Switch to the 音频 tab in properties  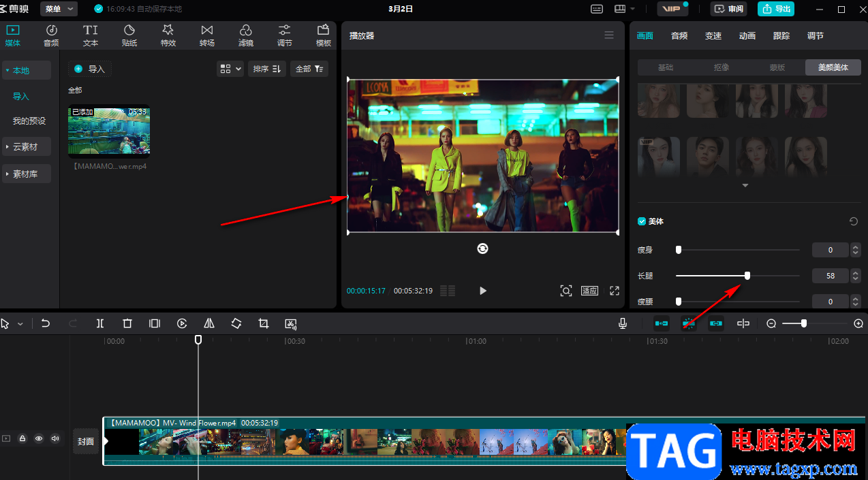point(679,36)
